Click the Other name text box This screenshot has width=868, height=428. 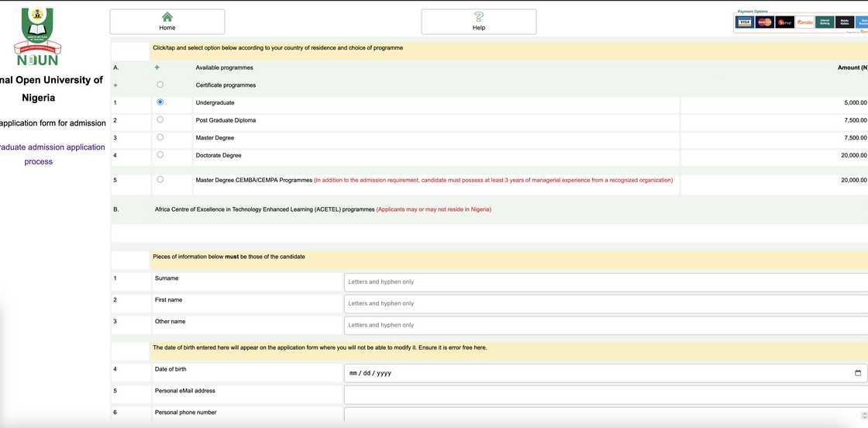605,325
